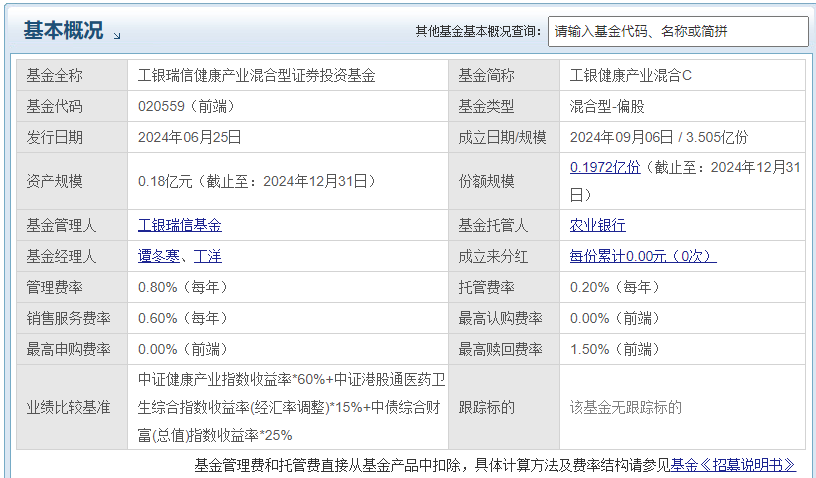Open the 基金《招募说明书》 link
The height and width of the screenshot is (478, 816).
tap(733, 464)
